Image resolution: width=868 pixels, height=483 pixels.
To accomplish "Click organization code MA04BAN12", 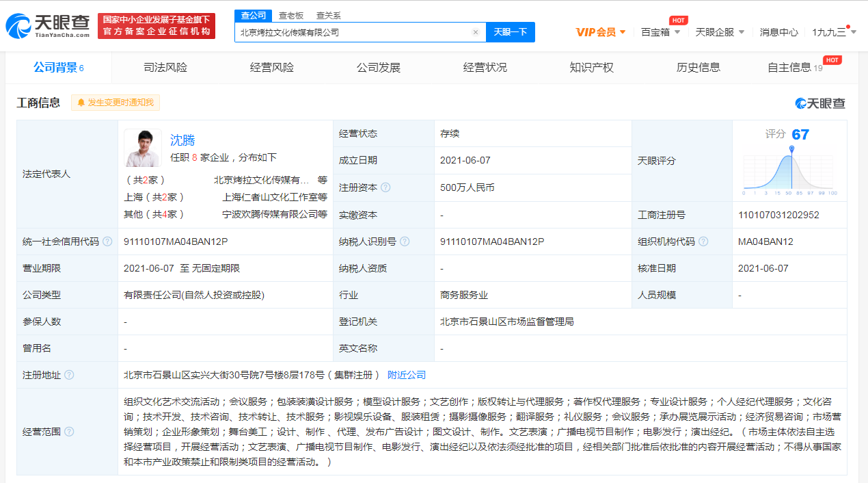I will pyautogui.click(x=765, y=241).
